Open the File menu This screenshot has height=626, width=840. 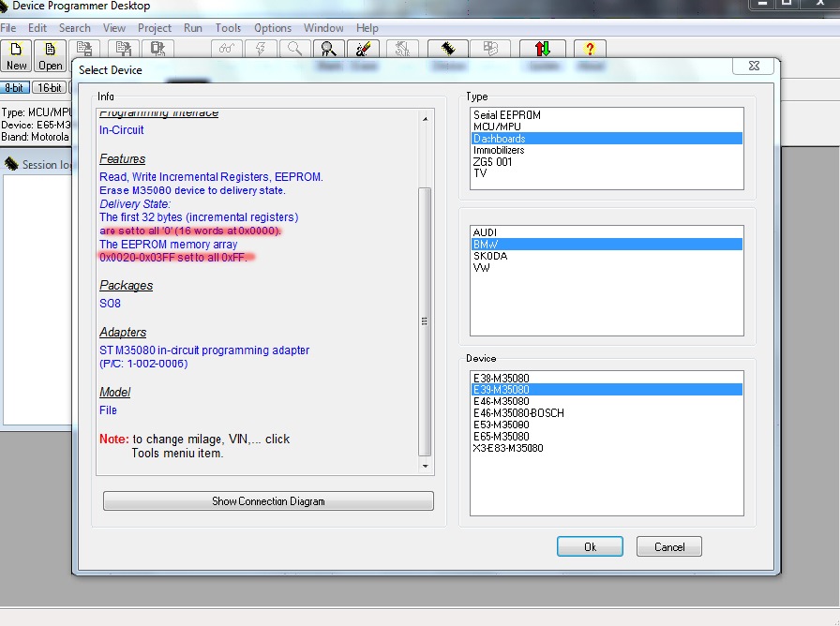point(8,28)
